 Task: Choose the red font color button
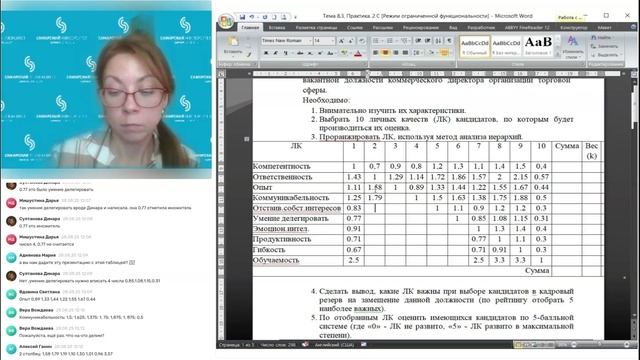click(358, 53)
